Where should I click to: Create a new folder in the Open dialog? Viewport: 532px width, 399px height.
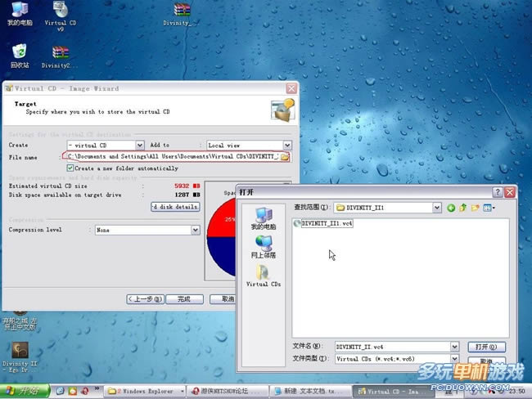475,208
